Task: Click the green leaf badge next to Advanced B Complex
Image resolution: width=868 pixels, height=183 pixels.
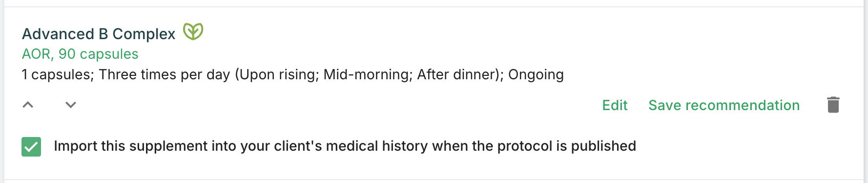Action: 193,32
